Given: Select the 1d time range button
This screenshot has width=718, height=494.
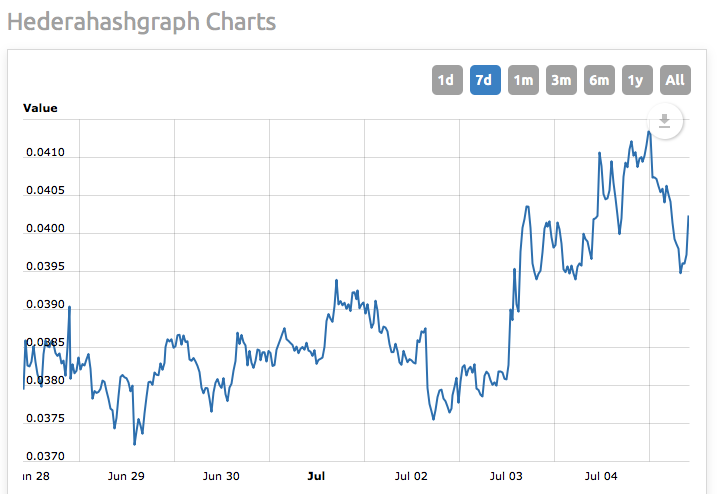Looking at the screenshot, I should click(x=447, y=80).
